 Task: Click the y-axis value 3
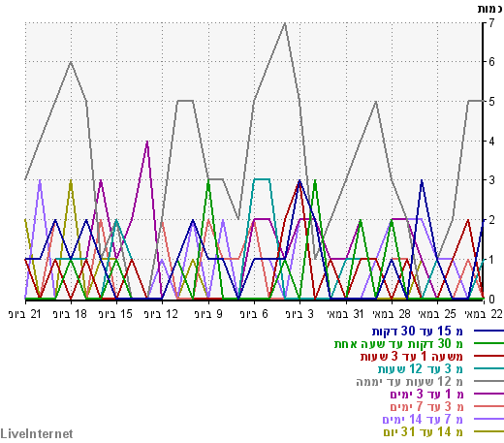tap(491, 180)
